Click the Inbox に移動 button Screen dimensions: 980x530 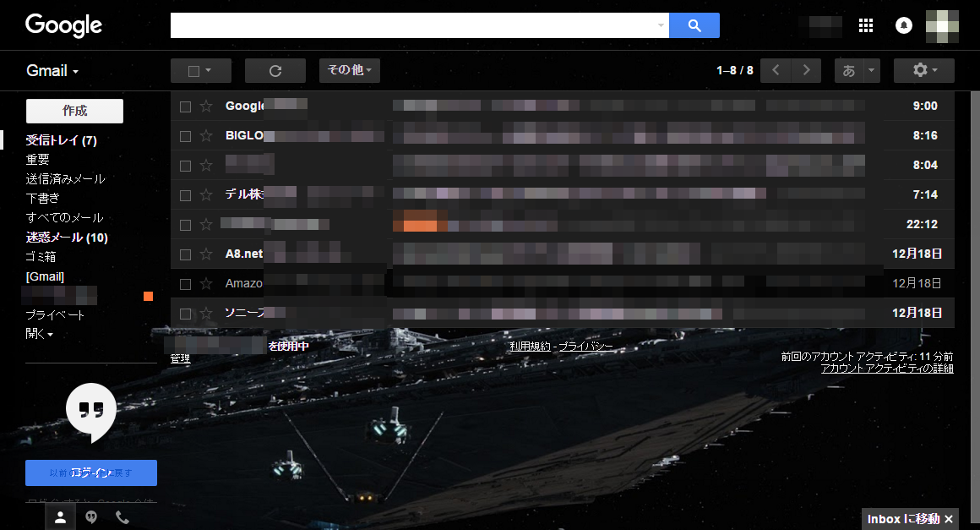click(904, 519)
